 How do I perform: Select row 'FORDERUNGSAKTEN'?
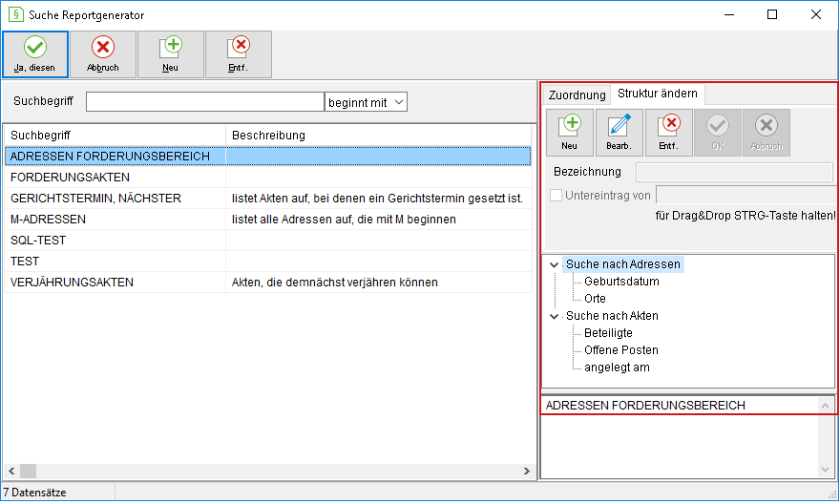point(268,178)
